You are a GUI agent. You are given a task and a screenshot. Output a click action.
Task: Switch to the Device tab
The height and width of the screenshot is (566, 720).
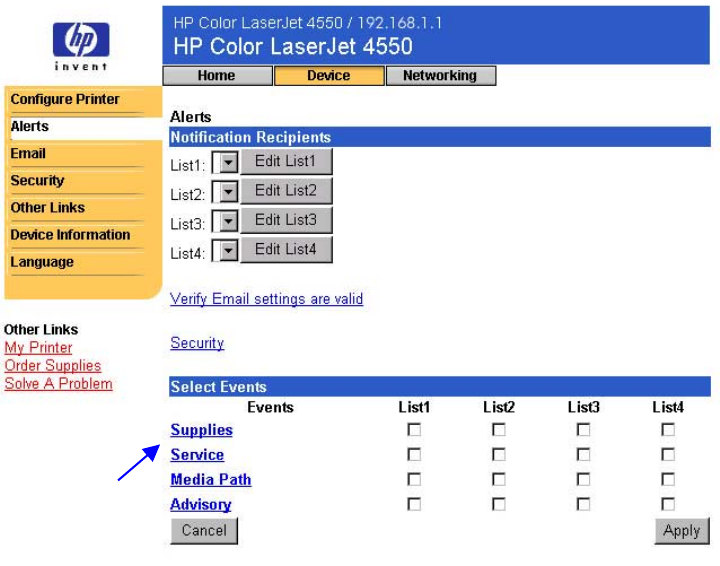coord(329,75)
